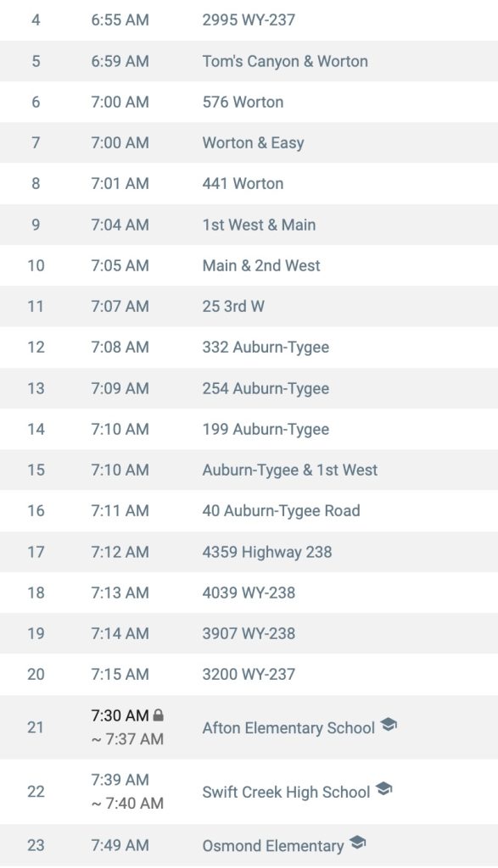Click the 7:09 AM time for 254 Auburn-Tygee

click(120, 388)
